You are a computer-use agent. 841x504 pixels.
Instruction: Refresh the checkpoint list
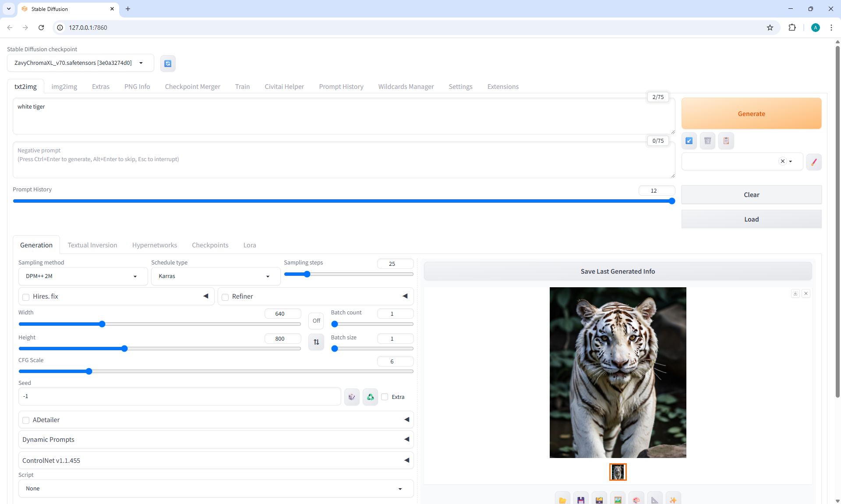(168, 63)
